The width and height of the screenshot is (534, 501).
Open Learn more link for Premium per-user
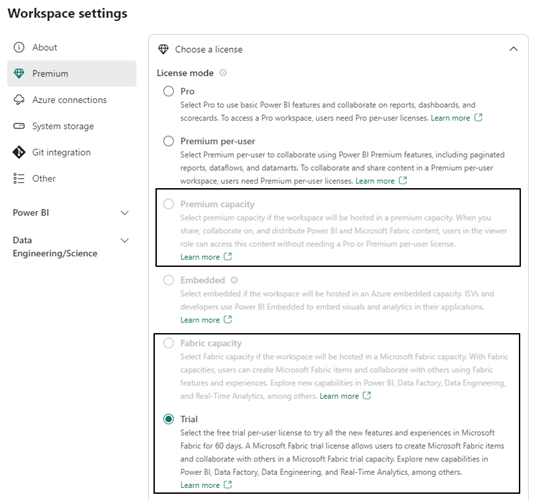375,181
